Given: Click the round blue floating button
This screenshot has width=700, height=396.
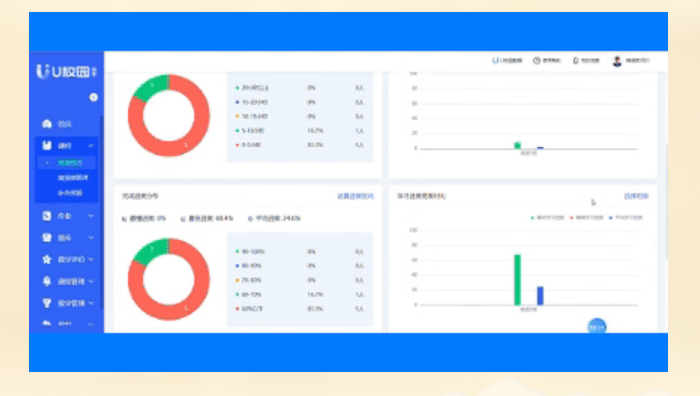Looking at the screenshot, I should 597,326.
